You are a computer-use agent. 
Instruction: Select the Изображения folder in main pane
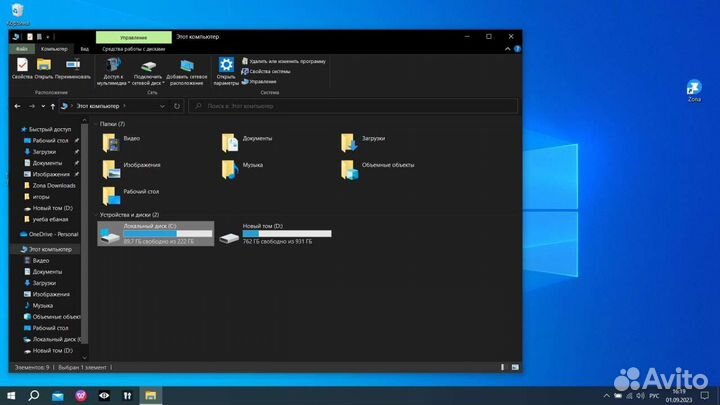coord(131,169)
